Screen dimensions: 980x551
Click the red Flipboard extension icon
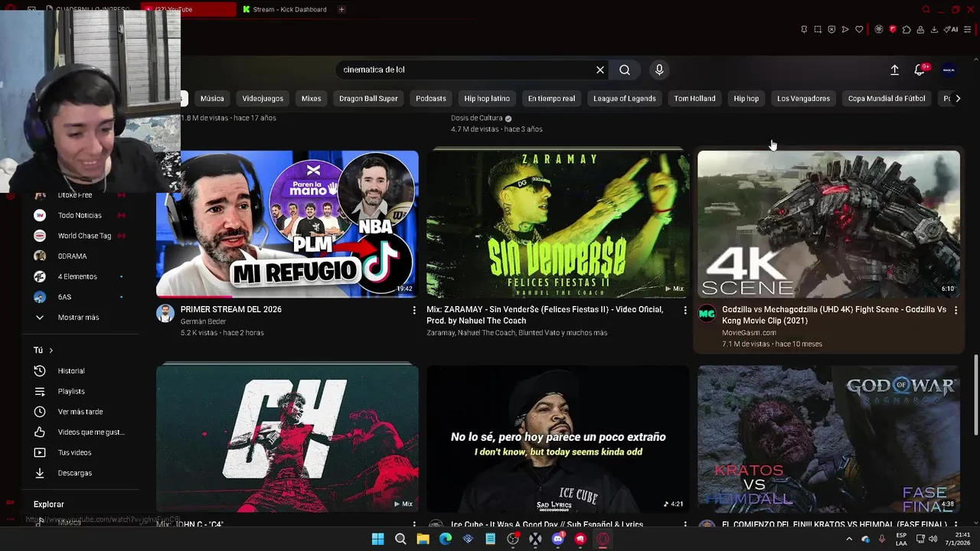tap(893, 30)
